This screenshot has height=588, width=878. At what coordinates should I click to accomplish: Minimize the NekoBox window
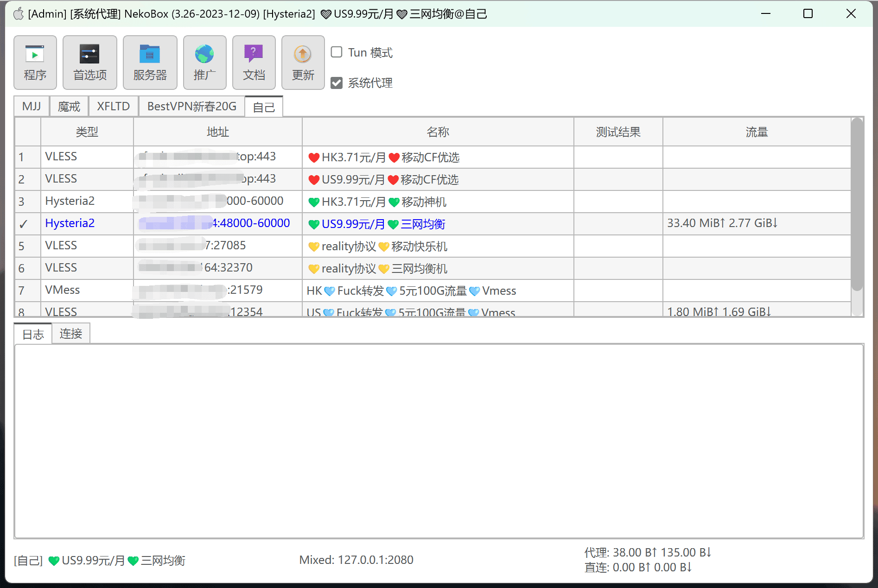[x=766, y=14]
